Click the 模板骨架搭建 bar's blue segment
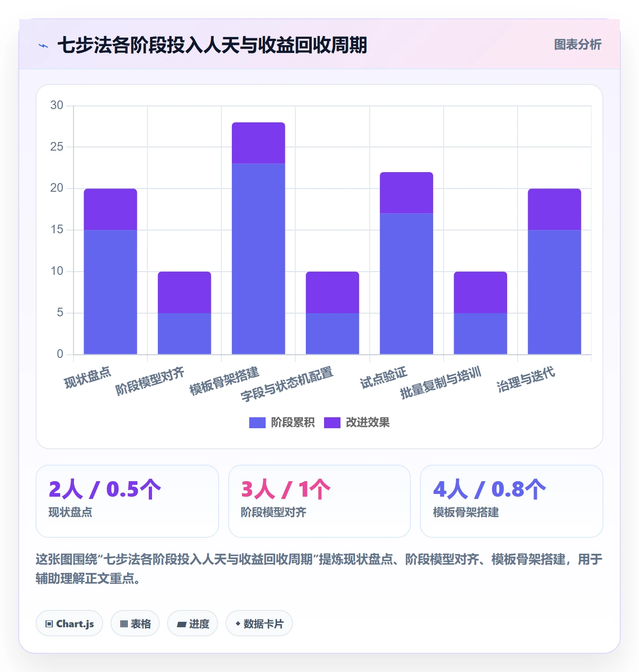Screen dimensions: 639x672 coord(258,259)
